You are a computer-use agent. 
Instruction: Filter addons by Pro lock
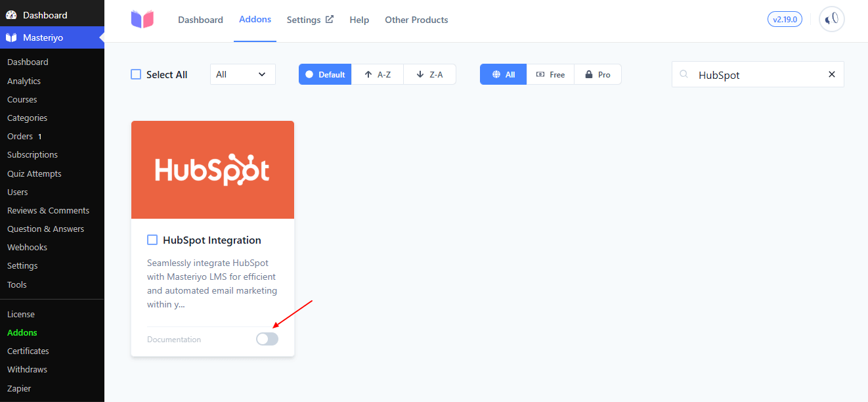597,74
